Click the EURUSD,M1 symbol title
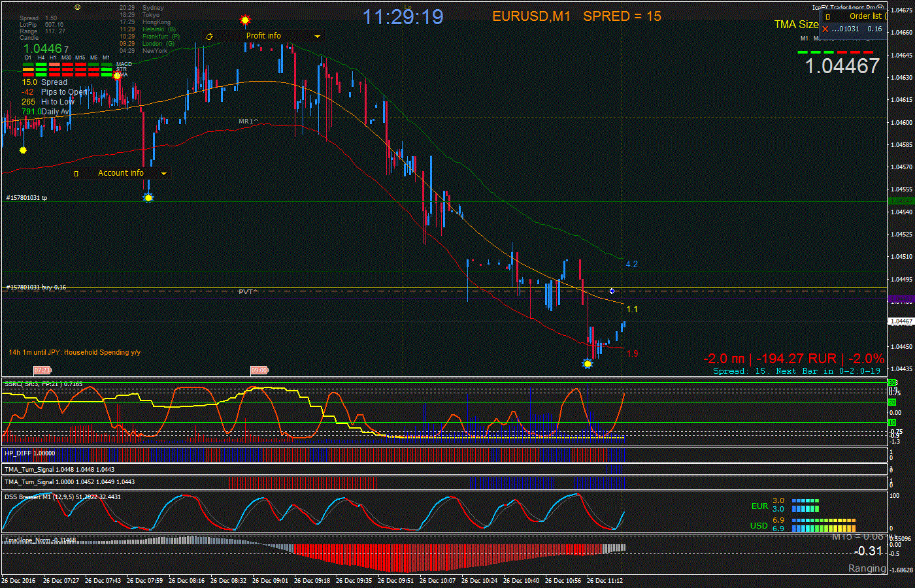This screenshot has height=588, width=915. point(531,16)
